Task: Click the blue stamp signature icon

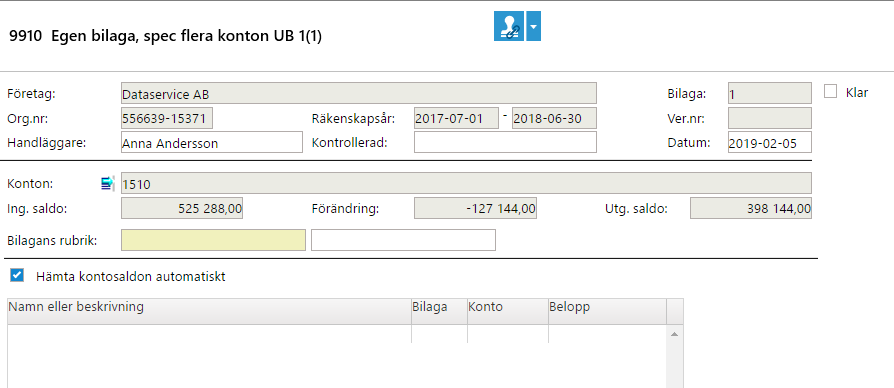Action: point(509,26)
